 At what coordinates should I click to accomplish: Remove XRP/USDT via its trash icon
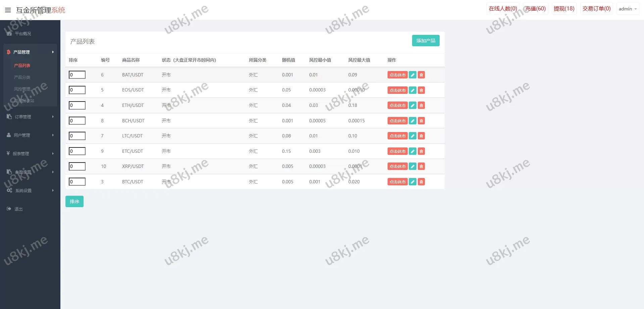coord(421,166)
